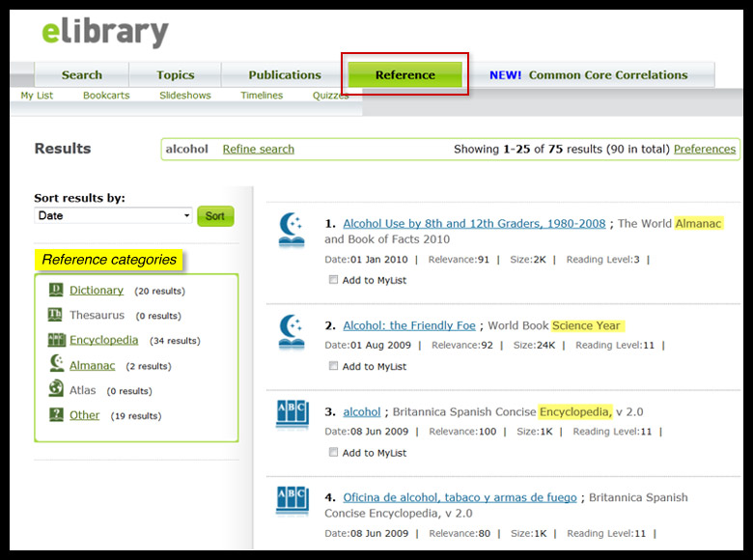Click the Almanac category icon
The width and height of the screenshot is (753, 560).
[x=55, y=365]
